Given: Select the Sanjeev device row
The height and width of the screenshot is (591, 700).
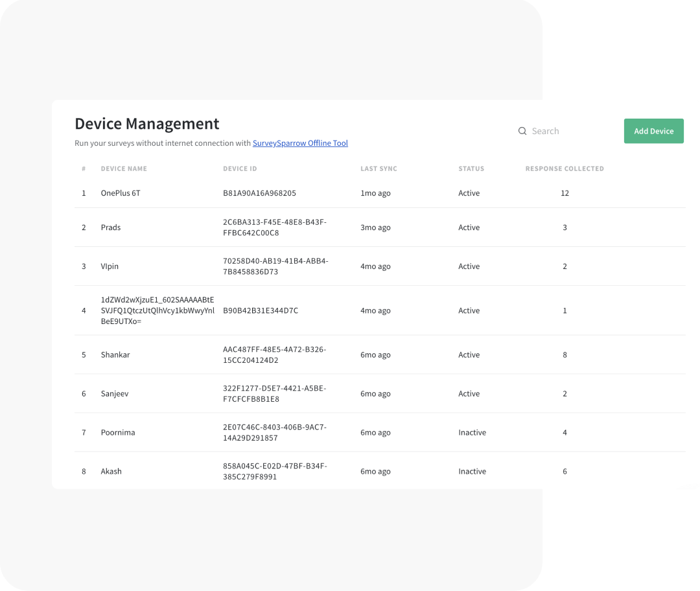Looking at the screenshot, I should (115, 393).
